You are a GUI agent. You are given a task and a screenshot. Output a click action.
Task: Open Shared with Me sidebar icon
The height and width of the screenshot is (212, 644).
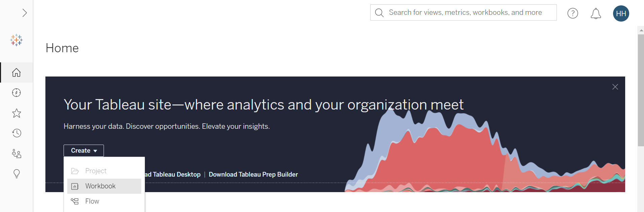point(16,154)
